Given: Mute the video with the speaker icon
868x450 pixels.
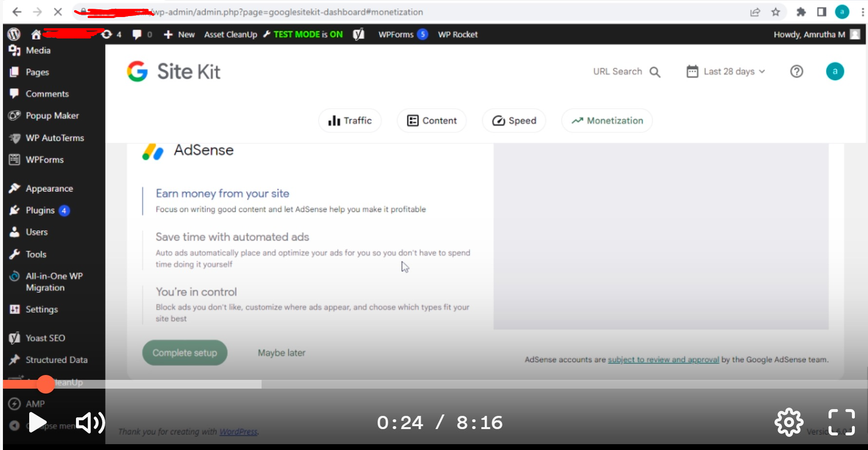Looking at the screenshot, I should pyautogui.click(x=90, y=422).
